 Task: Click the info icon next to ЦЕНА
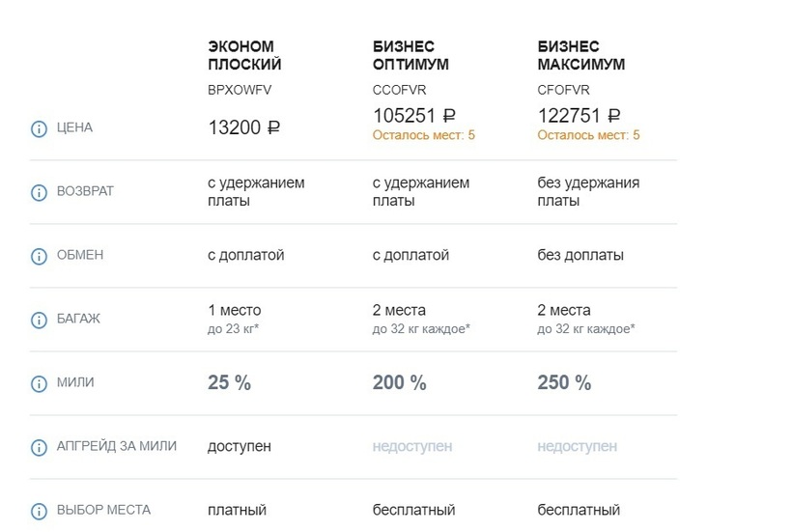click(39, 128)
